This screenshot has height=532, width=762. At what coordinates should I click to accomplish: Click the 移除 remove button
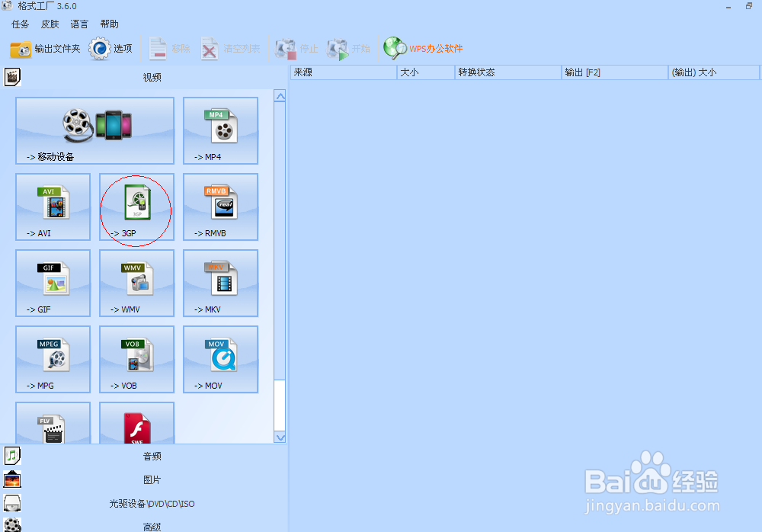168,49
